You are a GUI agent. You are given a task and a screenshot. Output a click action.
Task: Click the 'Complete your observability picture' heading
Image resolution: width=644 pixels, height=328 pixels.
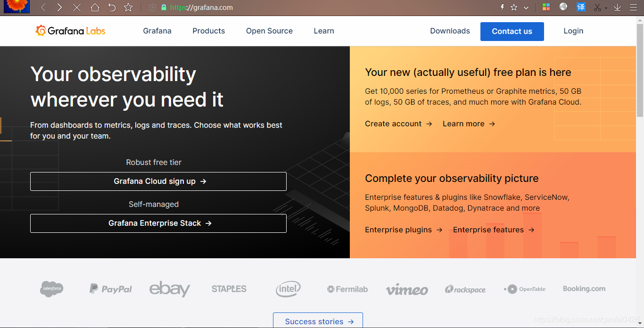click(x=452, y=179)
